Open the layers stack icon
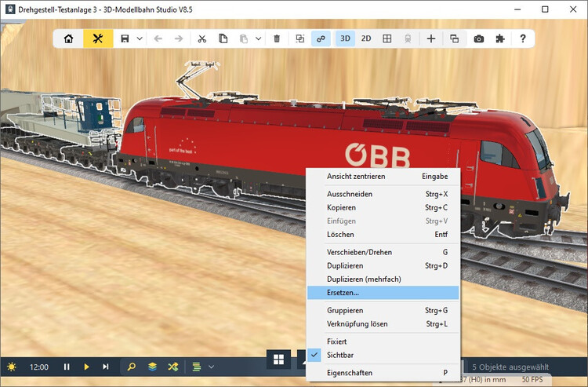The image size is (588, 387). [x=152, y=367]
